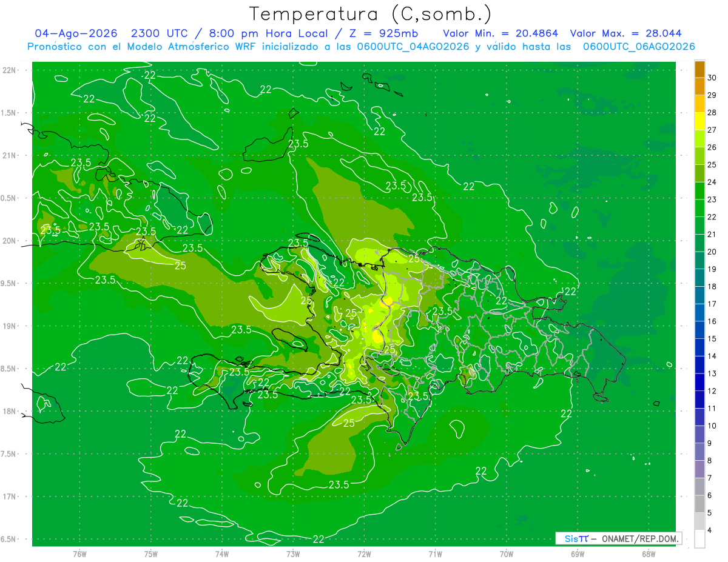The image size is (728, 562).
Task: Click the color scale label "24"
Action: (x=712, y=182)
